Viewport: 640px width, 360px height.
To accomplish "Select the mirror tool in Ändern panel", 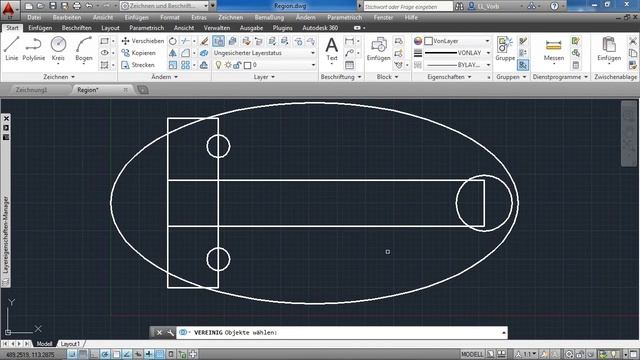I will [x=173, y=53].
